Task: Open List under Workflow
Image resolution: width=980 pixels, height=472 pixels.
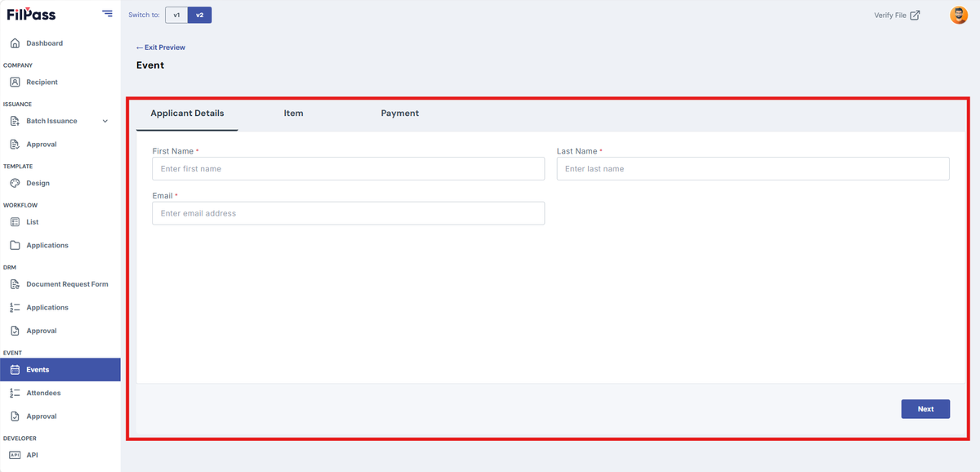Action: tap(33, 222)
